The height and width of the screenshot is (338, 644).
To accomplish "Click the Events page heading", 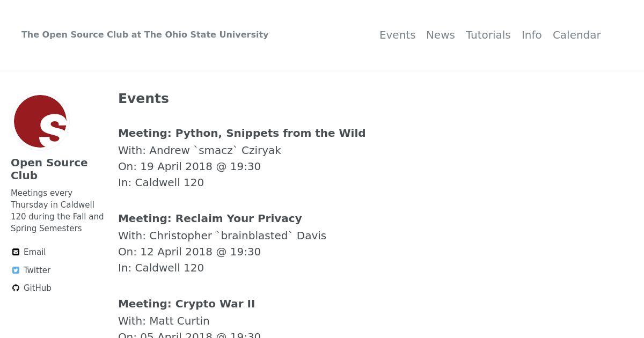I will [143, 98].
